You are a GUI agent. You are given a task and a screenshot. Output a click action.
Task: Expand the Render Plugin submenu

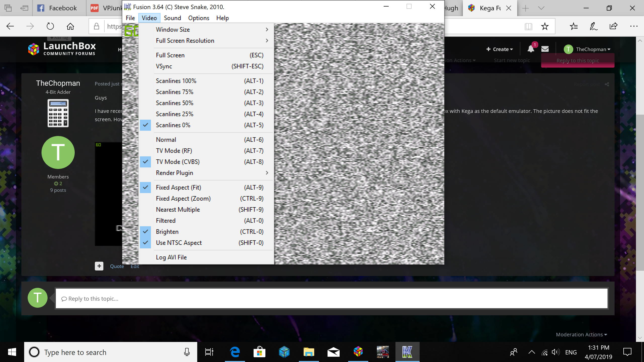(206, 173)
